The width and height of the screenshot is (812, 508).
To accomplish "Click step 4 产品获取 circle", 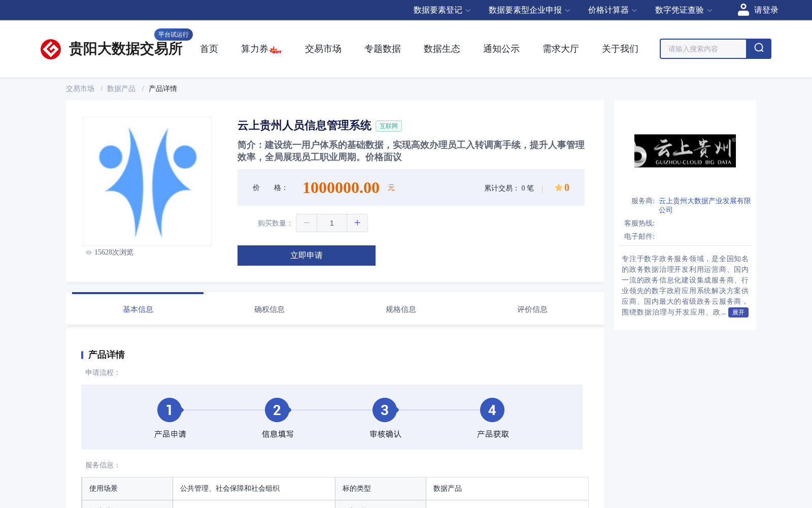I will [x=492, y=410].
